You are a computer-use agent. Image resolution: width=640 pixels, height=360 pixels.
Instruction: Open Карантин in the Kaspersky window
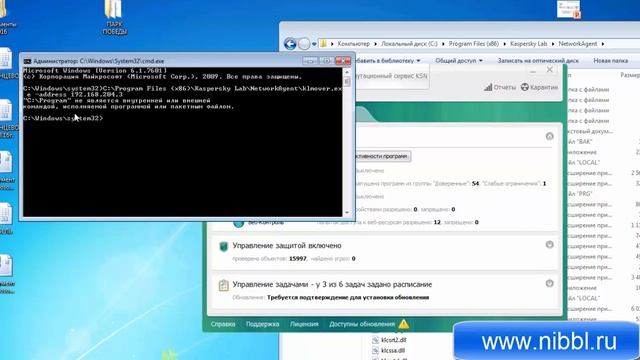(540, 87)
